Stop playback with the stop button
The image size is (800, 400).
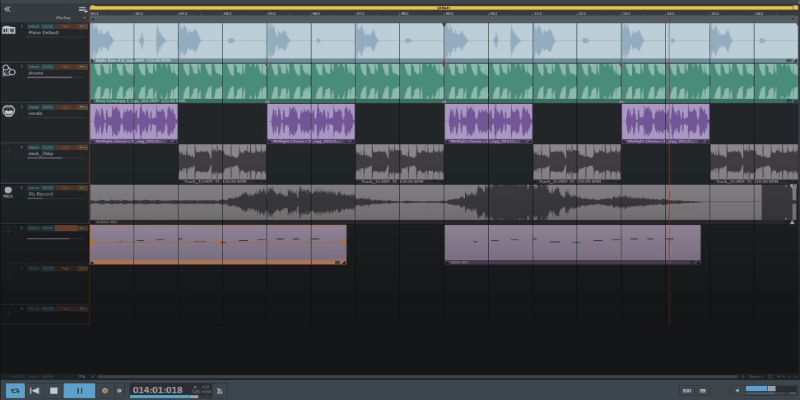point(53,390)
